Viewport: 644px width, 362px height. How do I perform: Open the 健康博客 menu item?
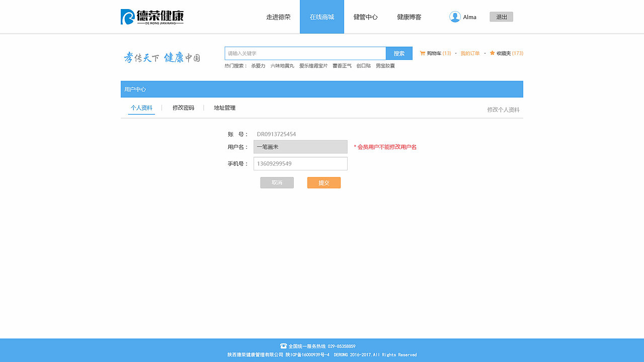click(x=409, y=17)
